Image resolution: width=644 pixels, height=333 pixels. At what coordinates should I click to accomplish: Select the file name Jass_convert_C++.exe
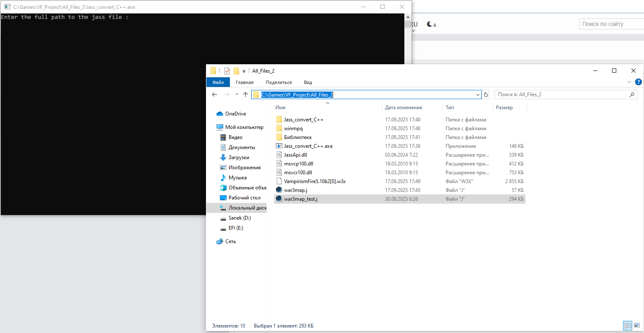click(308, 146)
